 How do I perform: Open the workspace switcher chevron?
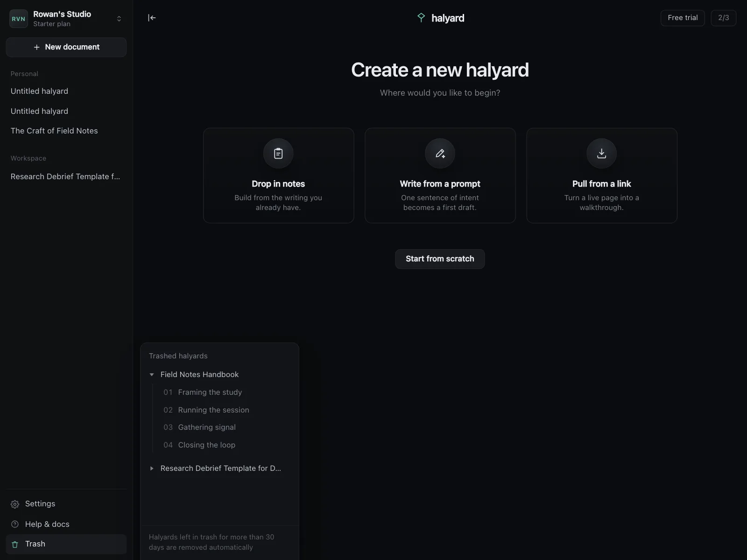119,19
